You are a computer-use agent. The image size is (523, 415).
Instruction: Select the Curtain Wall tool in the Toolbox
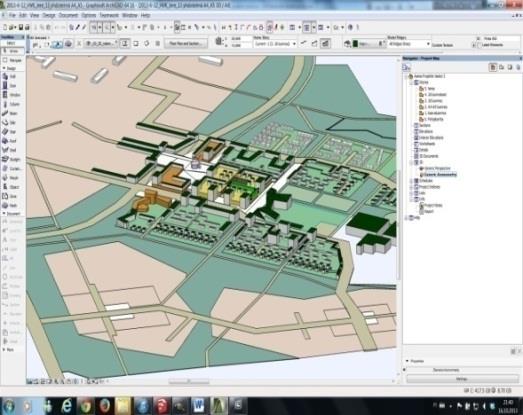[x=12, y=169]
